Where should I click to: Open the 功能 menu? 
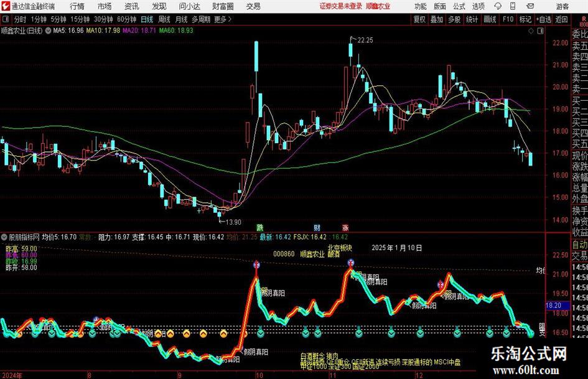421,6
